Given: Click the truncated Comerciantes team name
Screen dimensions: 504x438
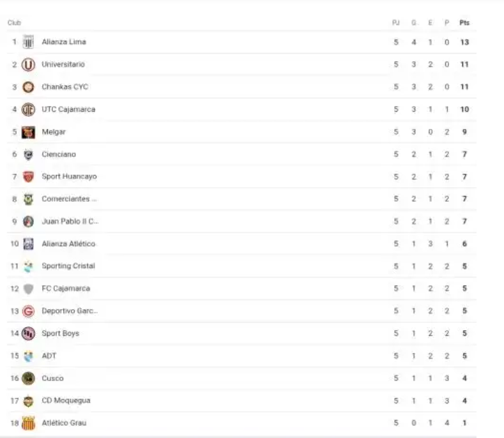Looking at the screenshot, I should pyautogui.click(x=69, y=199).
